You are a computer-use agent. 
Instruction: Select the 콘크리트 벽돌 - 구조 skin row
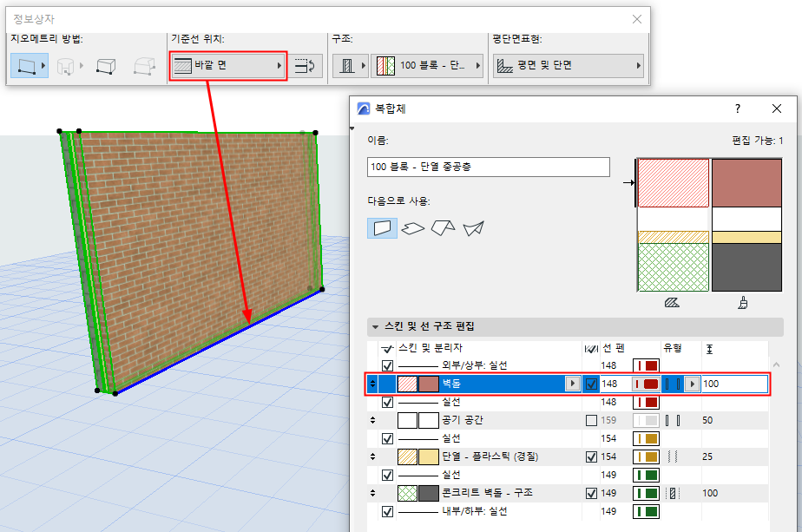569,493
